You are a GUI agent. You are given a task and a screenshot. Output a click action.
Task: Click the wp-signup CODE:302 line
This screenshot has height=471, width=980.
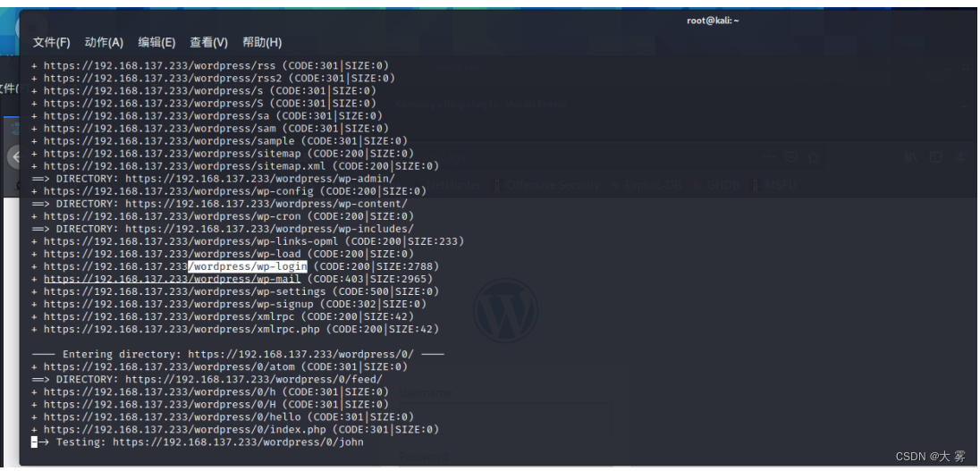tap(229, 304)
